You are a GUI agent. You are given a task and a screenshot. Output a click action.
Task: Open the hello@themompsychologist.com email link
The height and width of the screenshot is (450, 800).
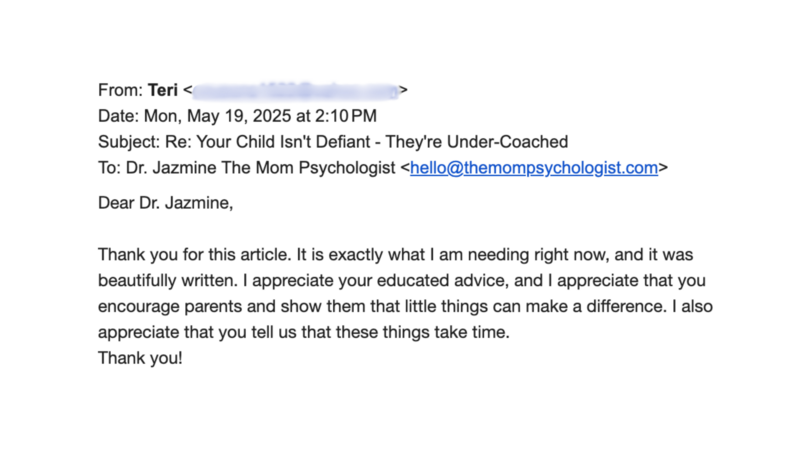coord(534,168)
